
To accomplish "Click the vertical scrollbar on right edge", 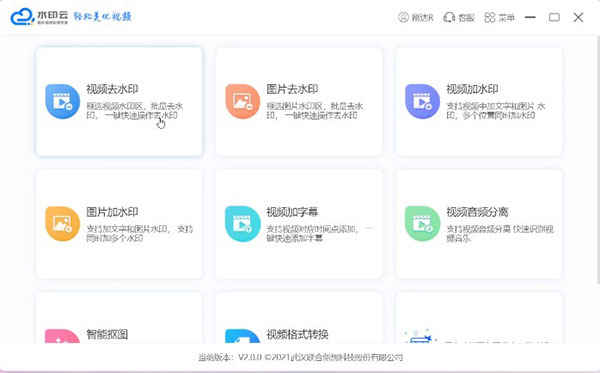I will tap(598, 159).
